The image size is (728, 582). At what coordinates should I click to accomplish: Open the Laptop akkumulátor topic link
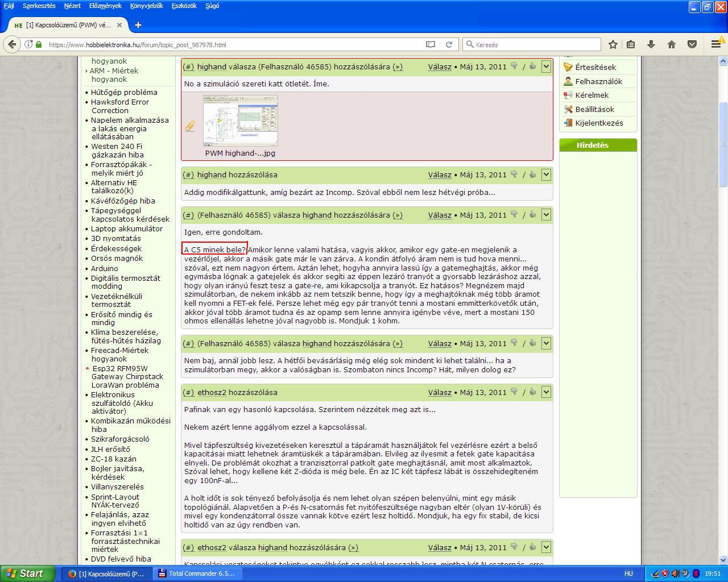coord(127,228)
